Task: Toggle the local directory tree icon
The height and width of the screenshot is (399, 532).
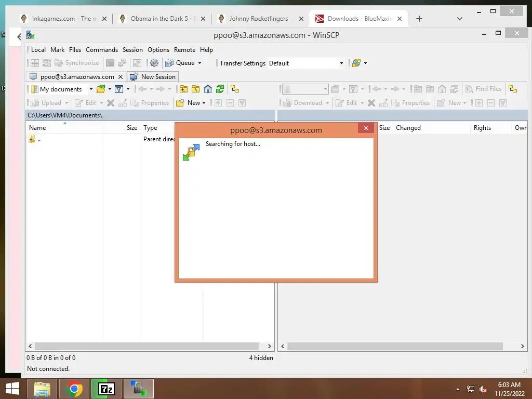Action: click(x=235, y=89)
